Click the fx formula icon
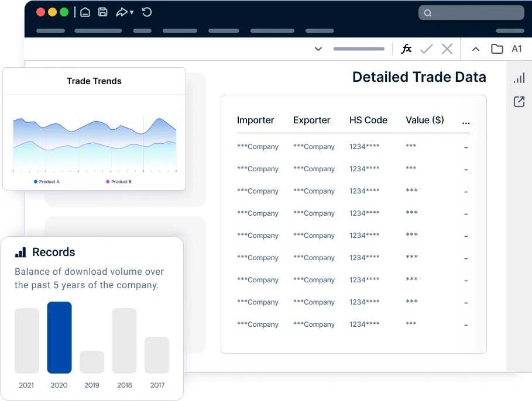This screenshot has width=532, height=401. (x=406, y=49)
